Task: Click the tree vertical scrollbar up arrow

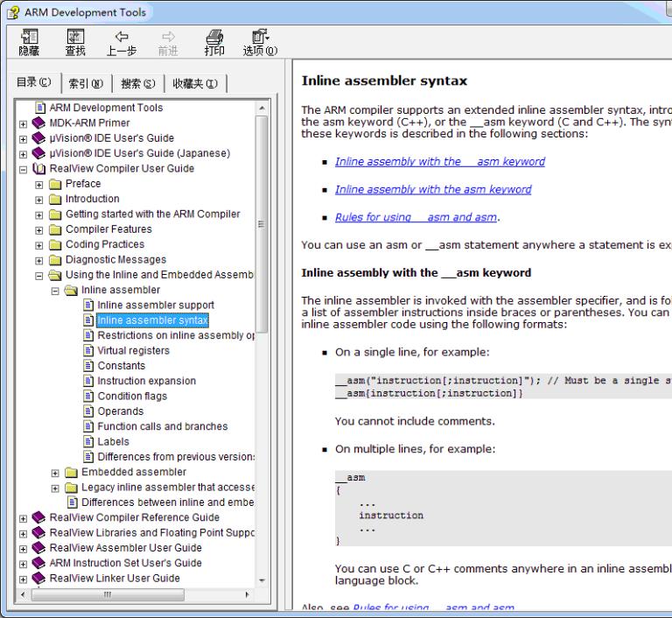Action: tap(262, 108)
